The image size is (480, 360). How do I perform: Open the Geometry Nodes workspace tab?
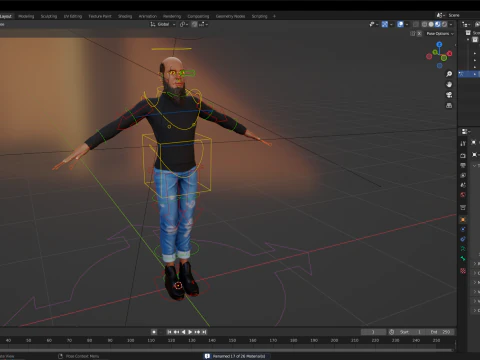point(230,16)
